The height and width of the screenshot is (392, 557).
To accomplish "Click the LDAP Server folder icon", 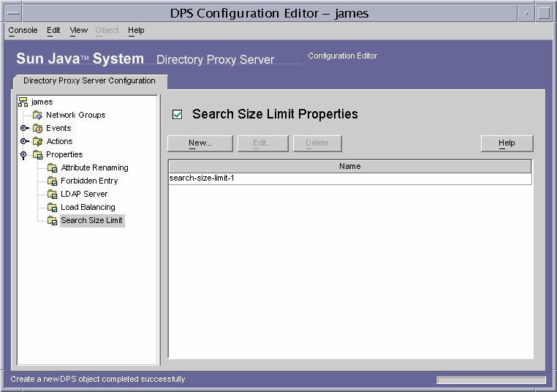I will [x=52, y=194].
